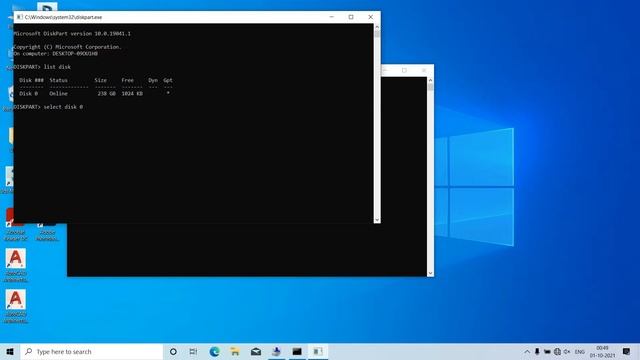
Task: Click the "On computer" name line
Action: pyautogui.click(x=56, y=54)
